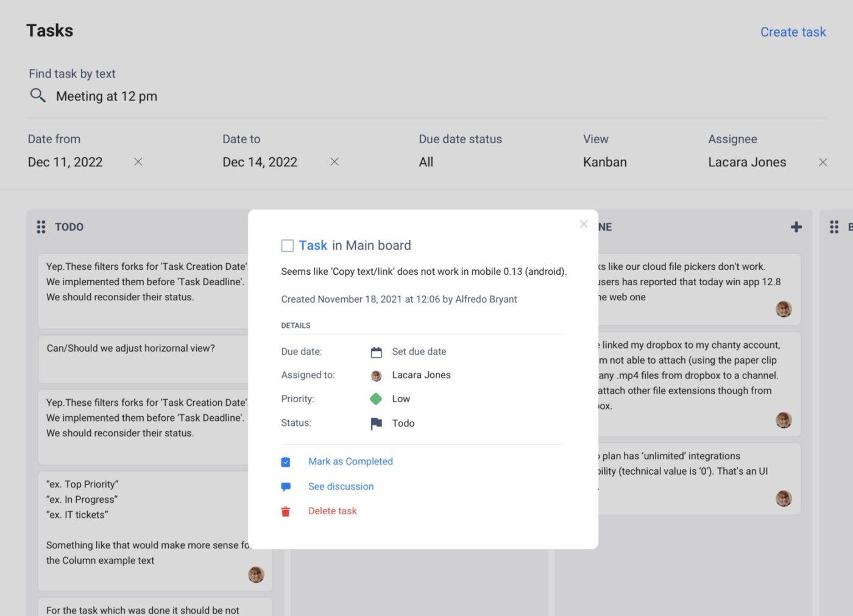Viewport: 853px width, 616px height.
Task: Click the Status flag icon
Action: coord(377,423)
